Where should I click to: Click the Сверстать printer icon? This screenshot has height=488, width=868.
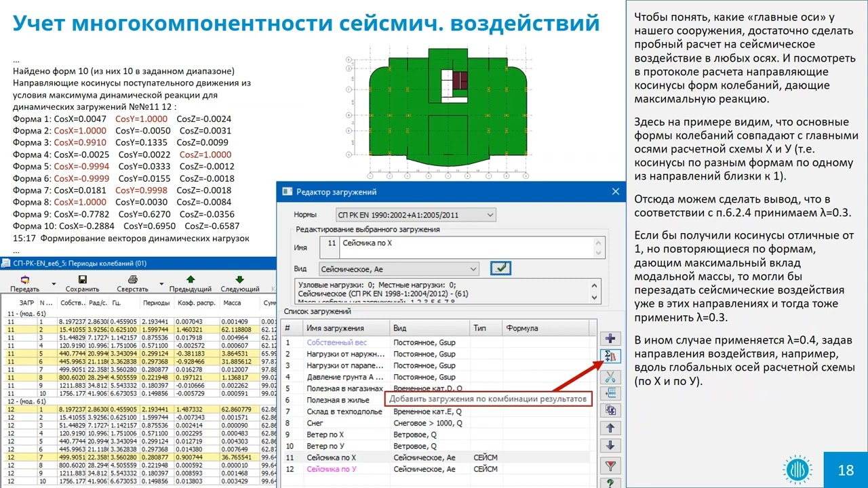[x=133, y=279]
